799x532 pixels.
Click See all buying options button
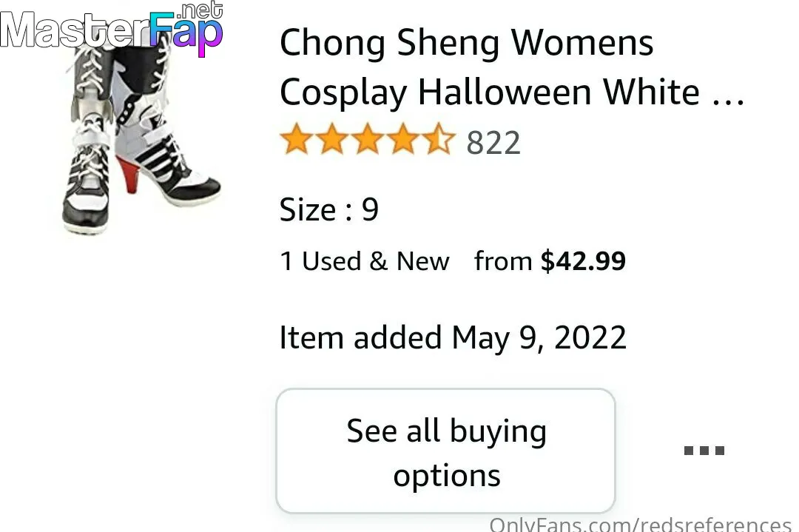[x=446, y=451]
